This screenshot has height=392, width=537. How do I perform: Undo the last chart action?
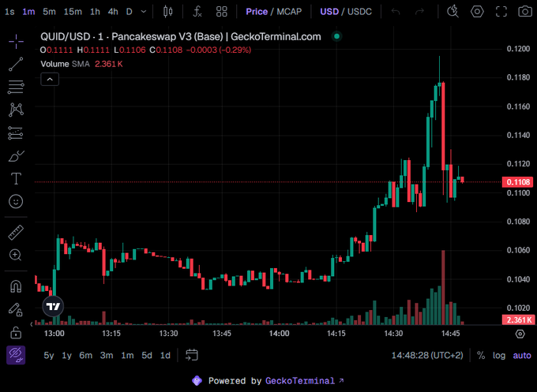tap(396, 12)
